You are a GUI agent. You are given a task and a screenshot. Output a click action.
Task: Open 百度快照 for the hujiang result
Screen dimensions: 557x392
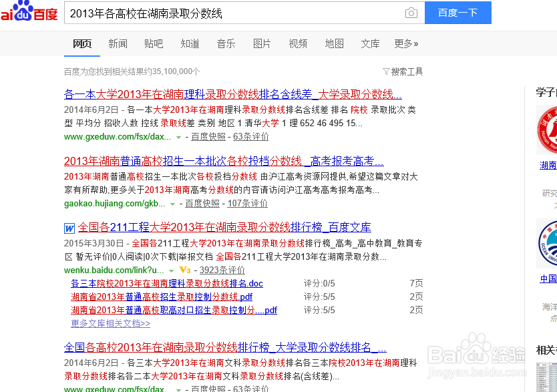(x=202, y=204)
